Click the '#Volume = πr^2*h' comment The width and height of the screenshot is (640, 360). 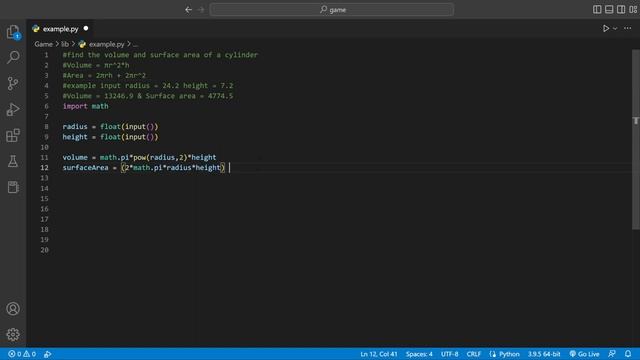[96, 65]
